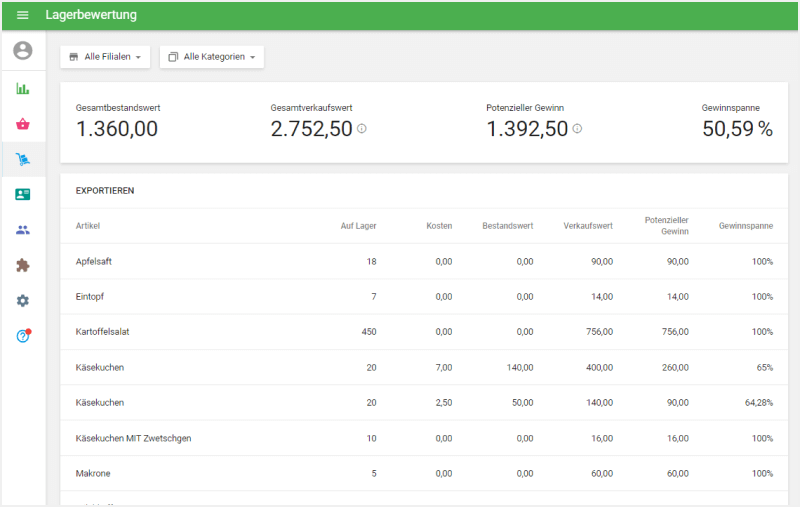Sort by Auf Lager column header
This screenshot has width=800, height=507.
pyautogui.click(x=358, y=226)
